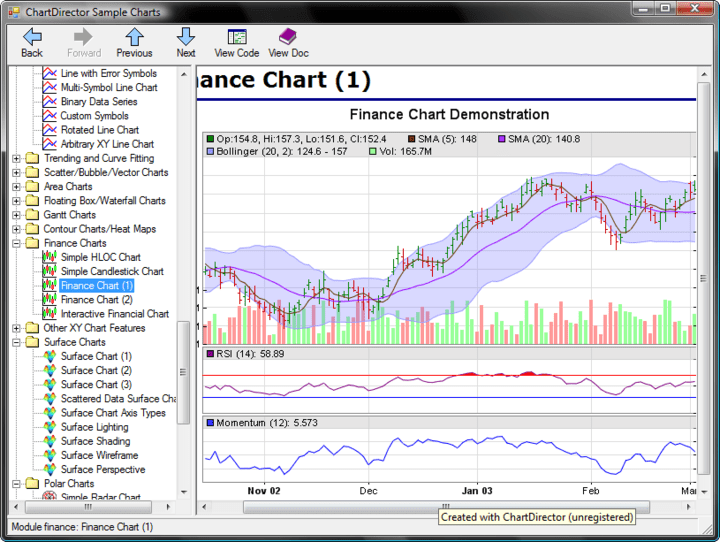720x542 pixels.
Task: Click the Custom Symbols chart icon
Action: pyautogui.click(x=50, y=116)
